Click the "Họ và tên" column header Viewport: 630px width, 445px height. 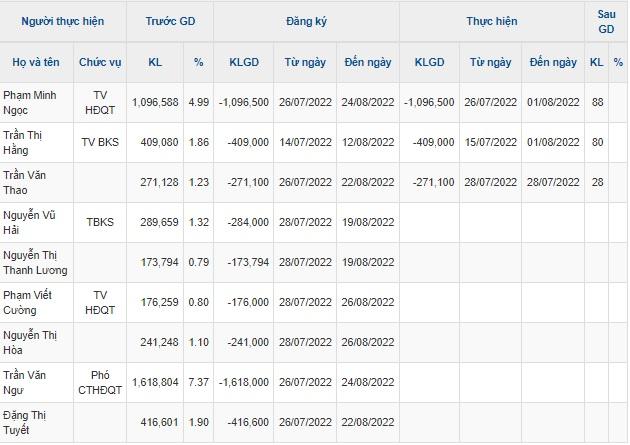[38, 62]
